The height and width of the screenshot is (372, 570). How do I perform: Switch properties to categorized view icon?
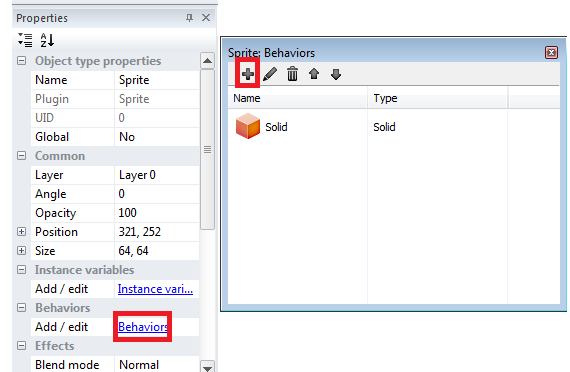click(25, 40)
